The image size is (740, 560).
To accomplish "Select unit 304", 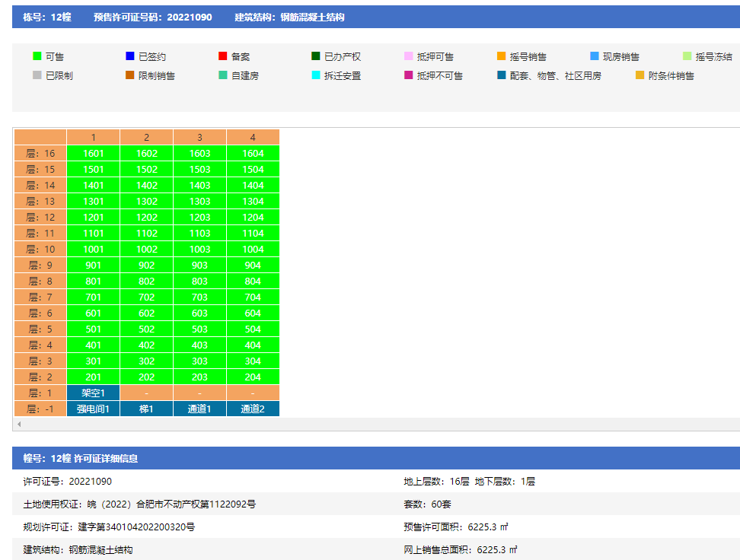I will coord(253,361).
